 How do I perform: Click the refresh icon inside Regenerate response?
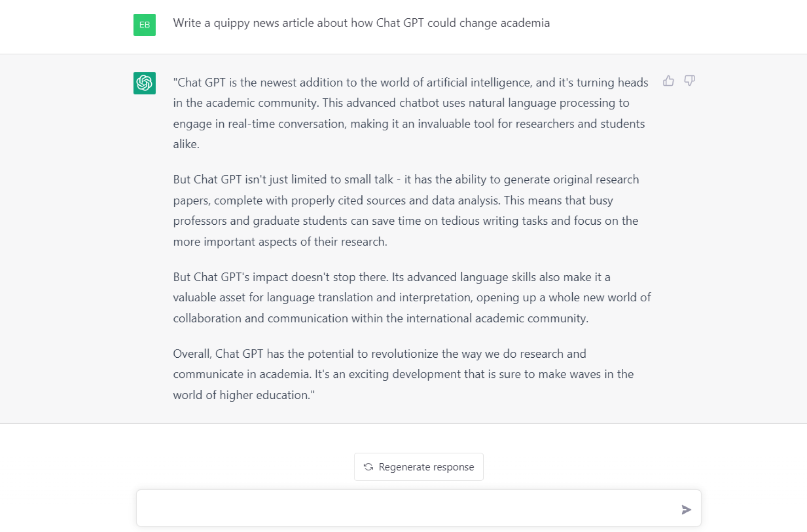tap(368, 467)
